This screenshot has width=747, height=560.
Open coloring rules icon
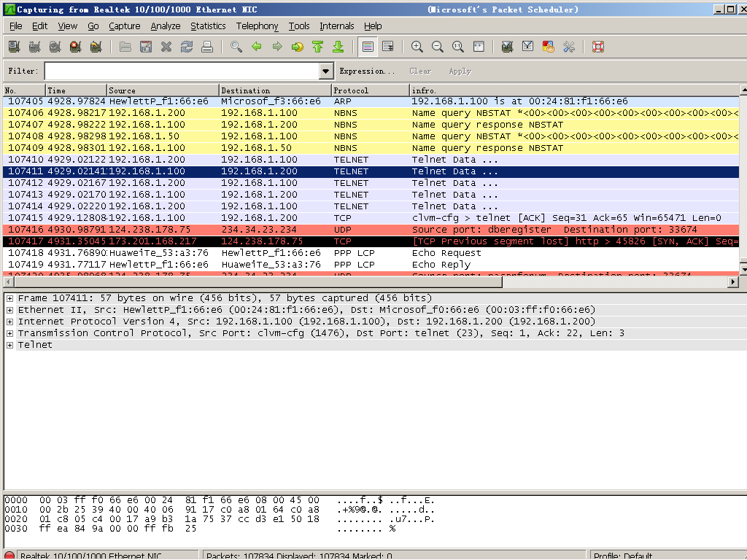coord(549,47)
